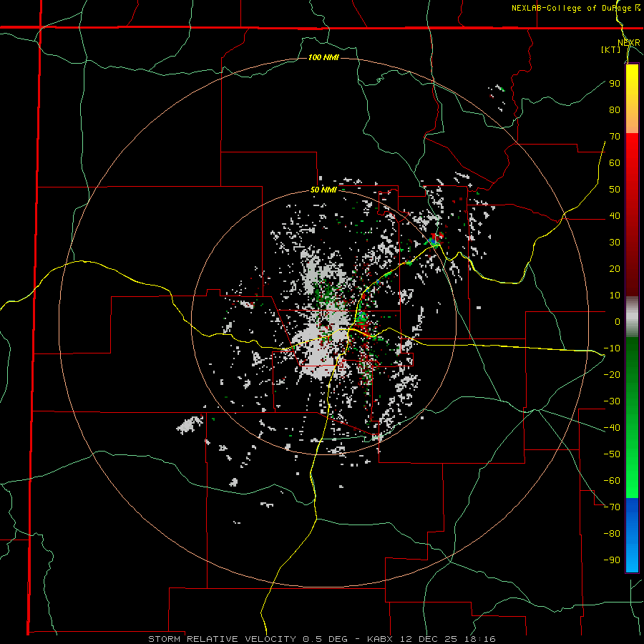The image size is (644, 644).
Task: Click the positive 80 scale label
Action: 615,109
